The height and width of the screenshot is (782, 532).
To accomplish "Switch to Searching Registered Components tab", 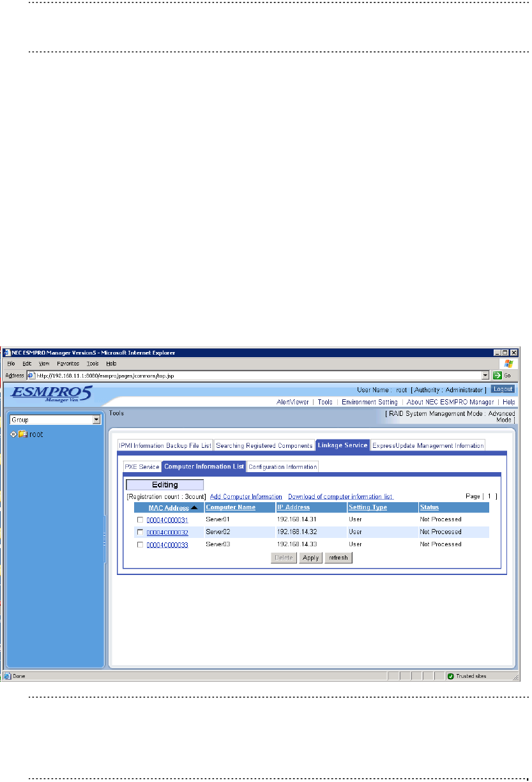I will pos(264,445).
